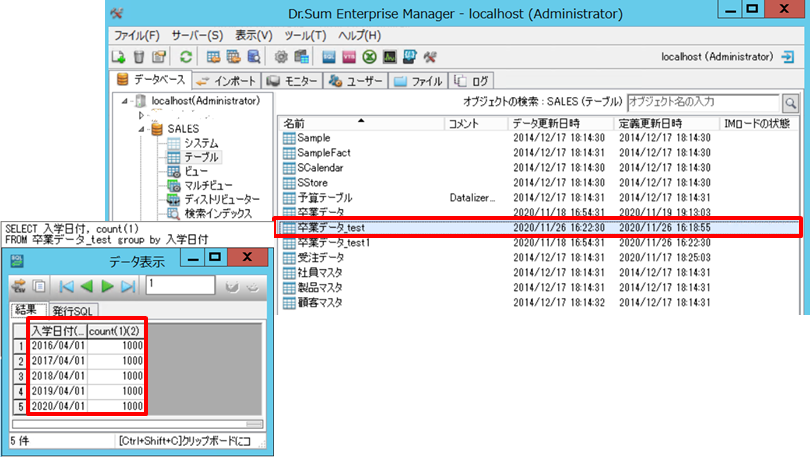Click the settings gear toolbar icon
This screenshot has height=457, width=810.
281,57
